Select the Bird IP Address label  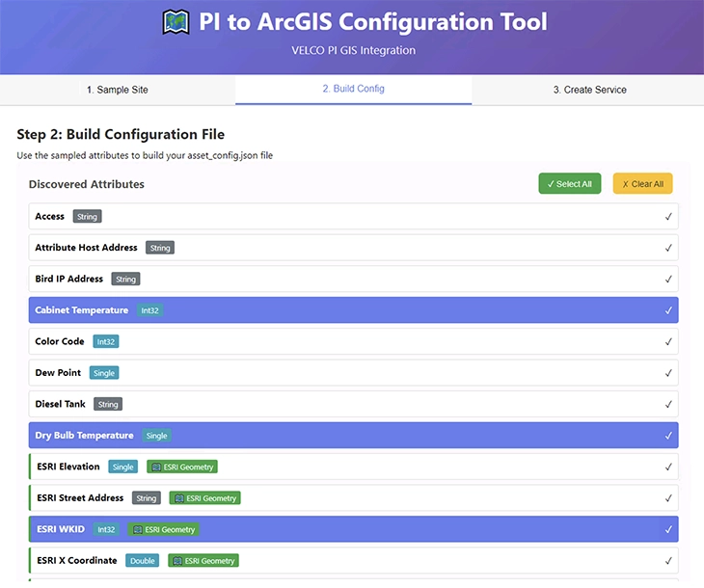[69, 280]
